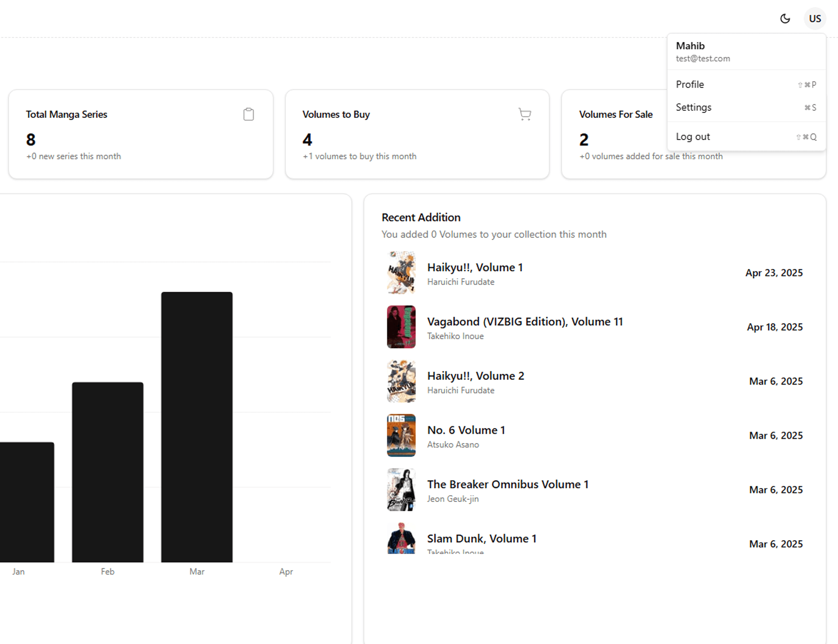Click the Volumes For Sale card title

[x=616, y=114]
